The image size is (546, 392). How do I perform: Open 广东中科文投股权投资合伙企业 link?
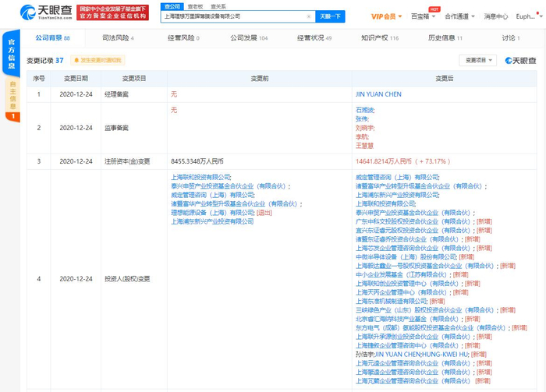[413, 221]
